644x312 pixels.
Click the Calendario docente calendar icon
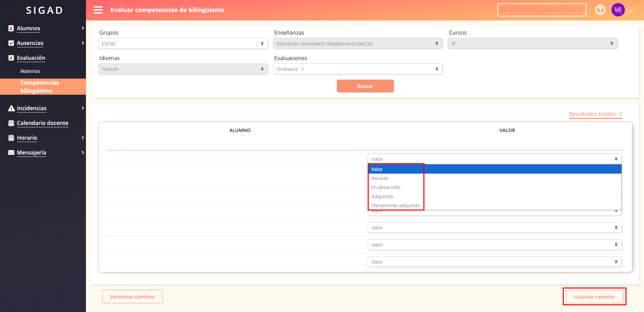point(11,123)
